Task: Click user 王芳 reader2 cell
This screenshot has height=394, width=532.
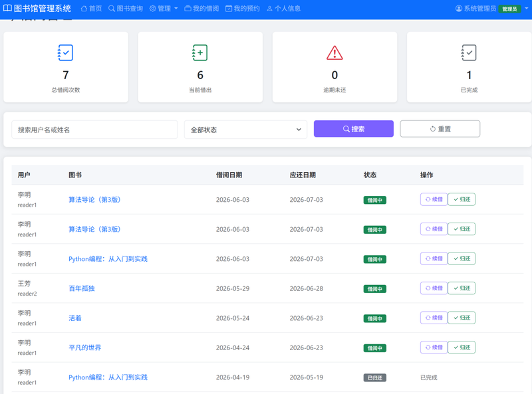Action: [x=27, y=288]
